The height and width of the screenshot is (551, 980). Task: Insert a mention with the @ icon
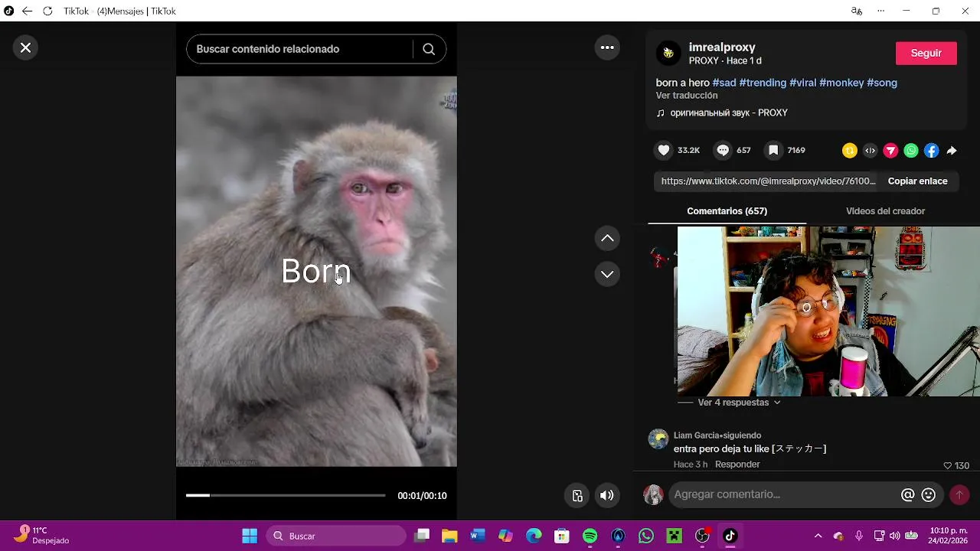click(x=908, y=495)
